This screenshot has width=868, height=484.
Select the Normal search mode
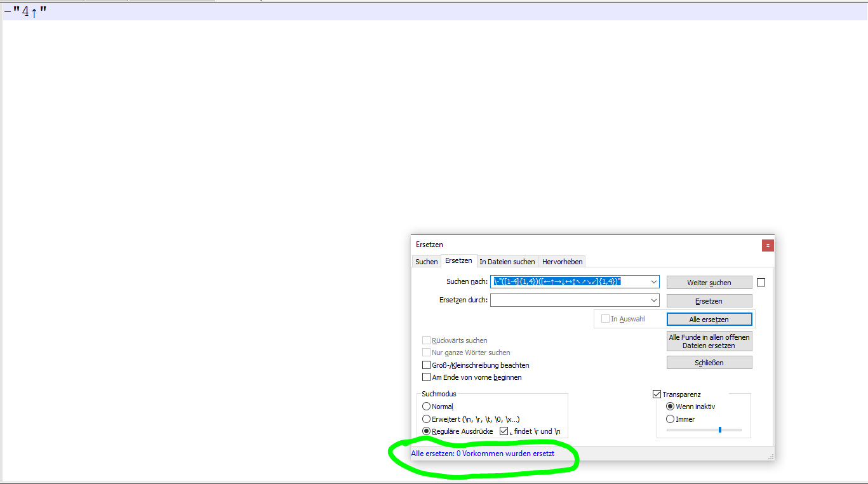point(426,406)
